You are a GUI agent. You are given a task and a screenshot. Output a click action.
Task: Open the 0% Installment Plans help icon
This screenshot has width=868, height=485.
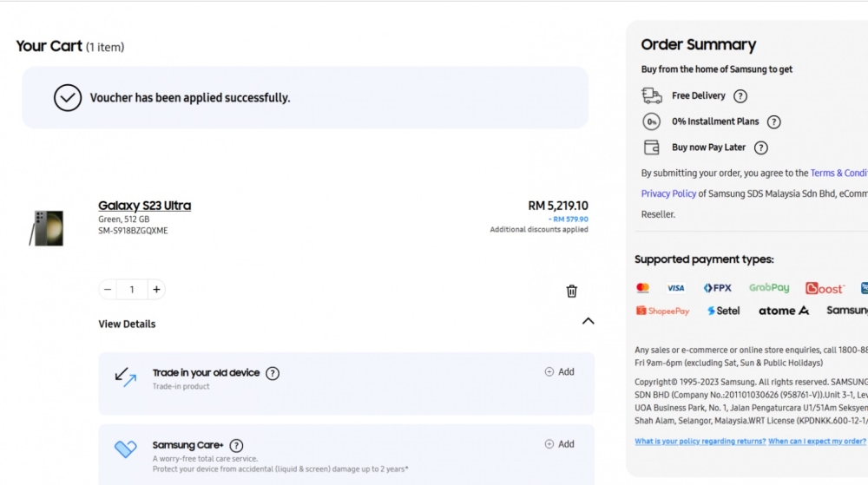coord(774,122)
